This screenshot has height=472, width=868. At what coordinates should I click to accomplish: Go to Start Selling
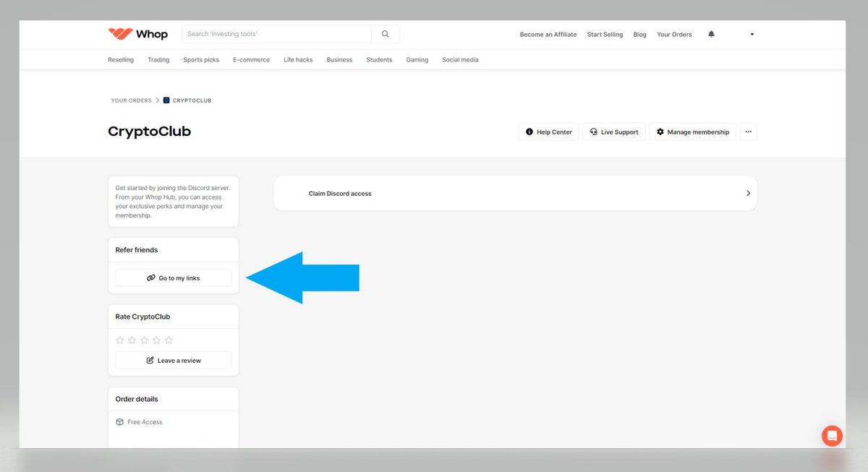pyautogui.click(x=605, y=34)
